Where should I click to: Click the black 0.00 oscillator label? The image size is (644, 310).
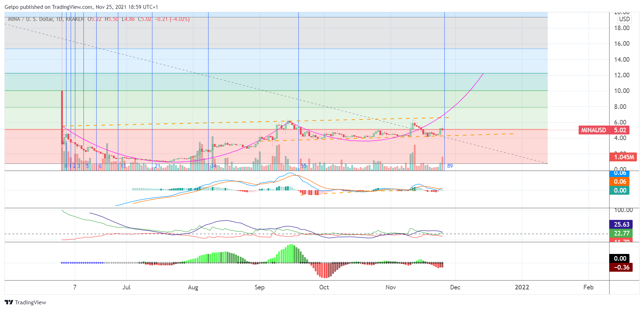pyautogui.click(x=619, y=259)
